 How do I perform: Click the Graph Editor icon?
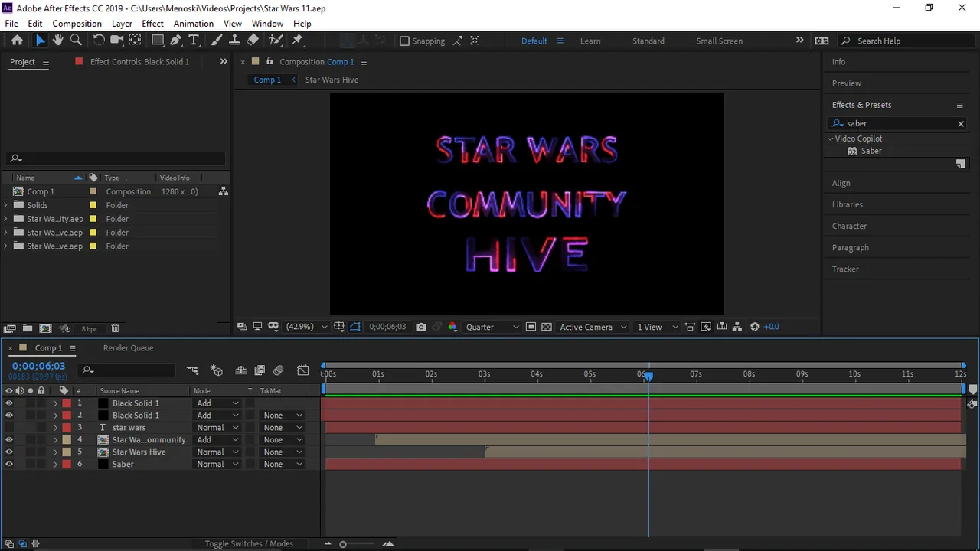click(x=303, y=370)
